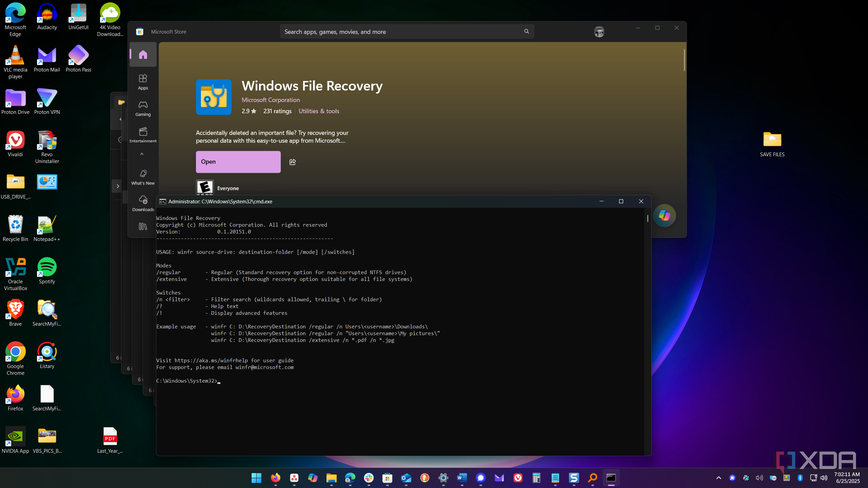Share the Windows File Recovery app
The width and height of the screenshot is (868, 488).
pyautogui.click(x=293, y=162)
